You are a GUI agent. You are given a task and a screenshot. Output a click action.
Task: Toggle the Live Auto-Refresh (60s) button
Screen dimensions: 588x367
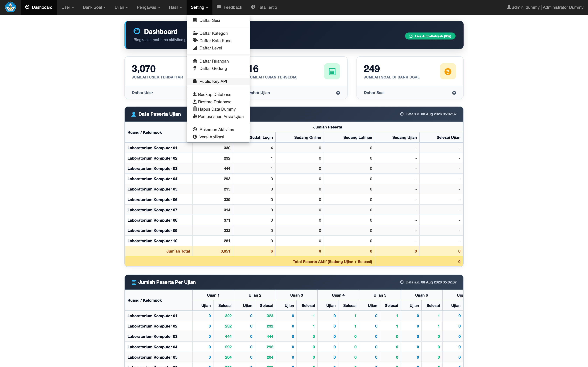[x=430, y=36]
